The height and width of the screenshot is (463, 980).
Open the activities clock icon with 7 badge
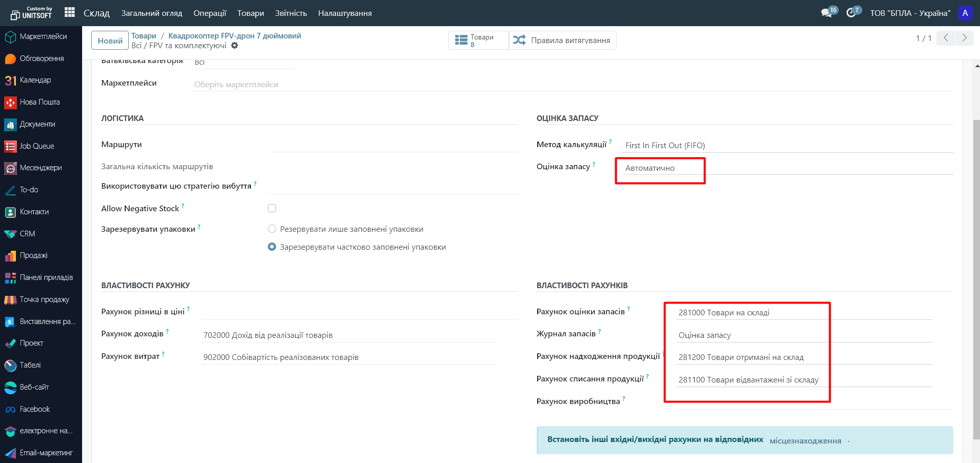coord(851,13)
